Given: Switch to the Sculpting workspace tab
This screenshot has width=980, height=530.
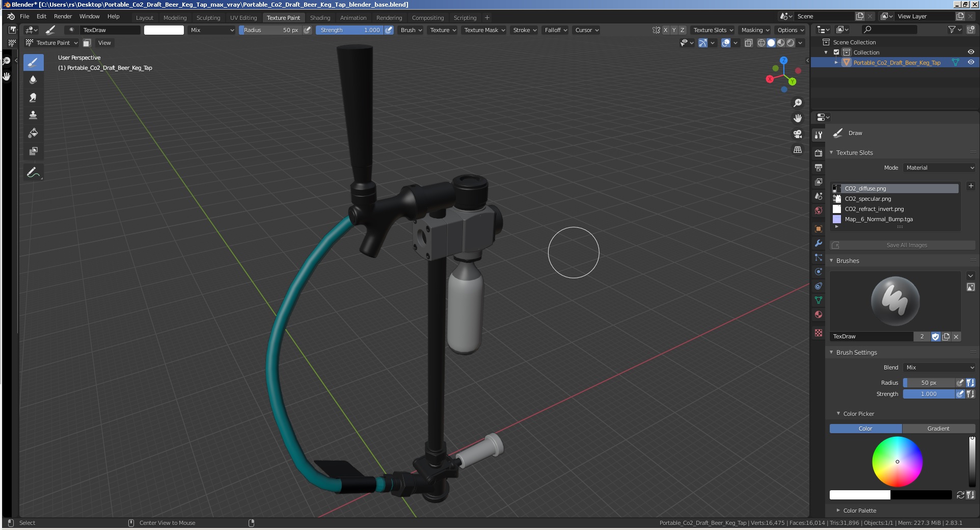Looking at the screenshot, I should pos(208,18).
